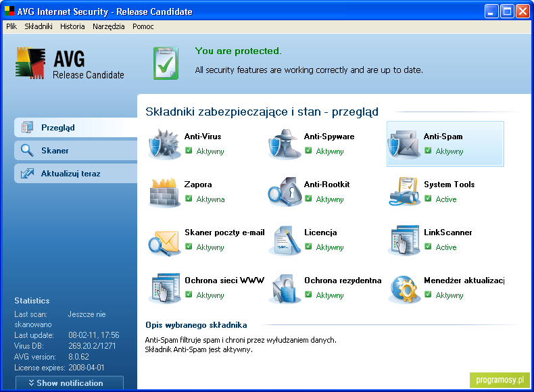Image resolution: width=534 pixels, height=392 pixels.
Task: Click the Statistics heading
Action: 32,300
